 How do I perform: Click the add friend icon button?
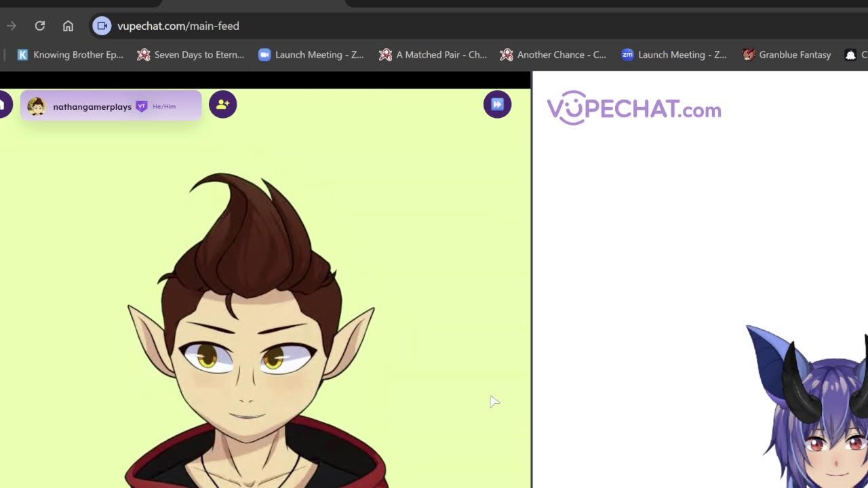222,104
